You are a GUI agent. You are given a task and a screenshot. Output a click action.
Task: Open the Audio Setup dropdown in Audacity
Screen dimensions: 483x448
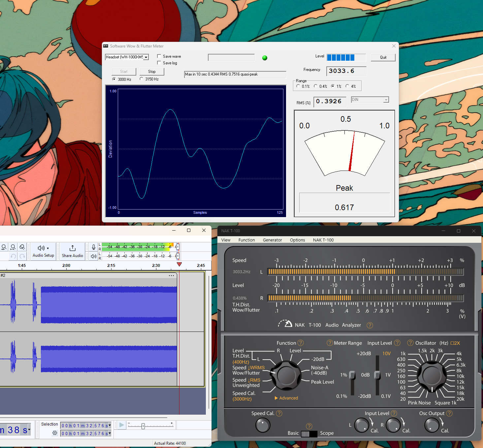[x=43, y=251]
